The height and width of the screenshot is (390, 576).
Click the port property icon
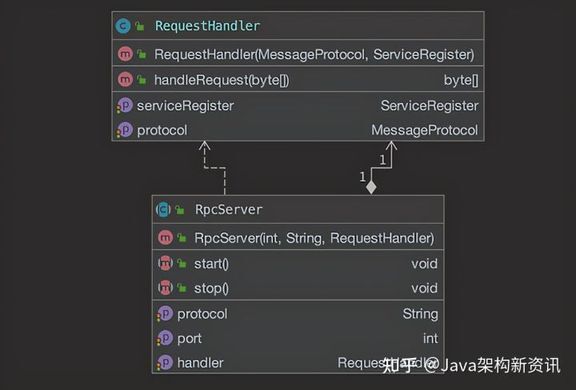coord(165,338)
